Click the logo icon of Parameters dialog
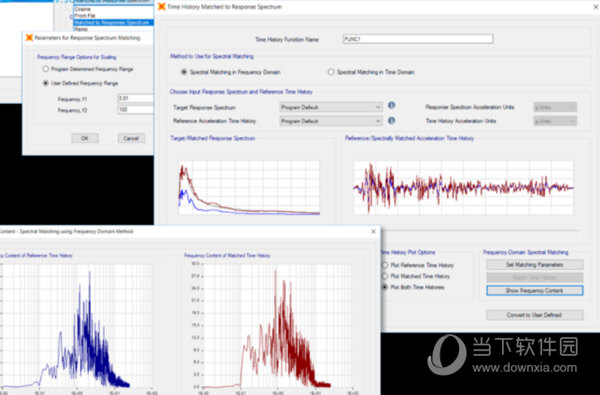The image size is (600, 395). [29, 38]
